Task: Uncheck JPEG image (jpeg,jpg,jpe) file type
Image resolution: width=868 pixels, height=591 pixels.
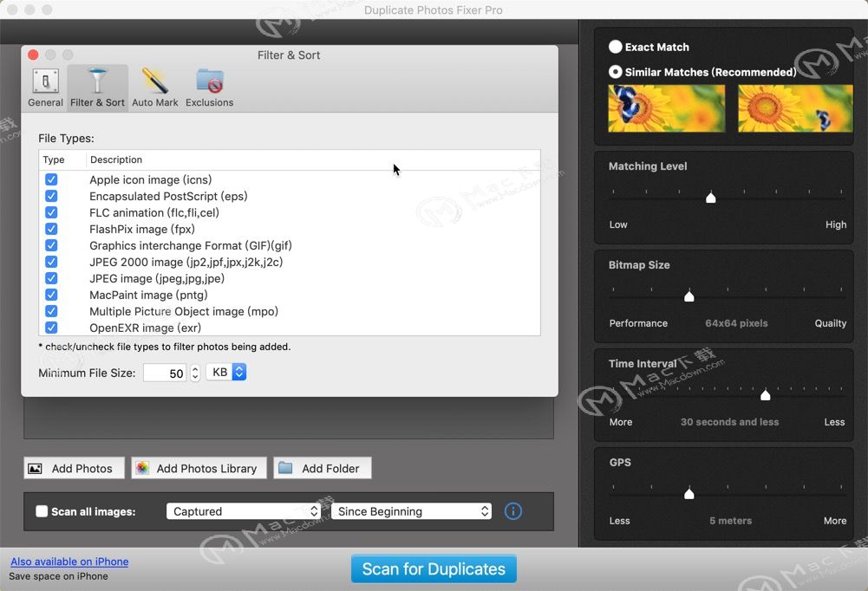Action: click(51, 278)
